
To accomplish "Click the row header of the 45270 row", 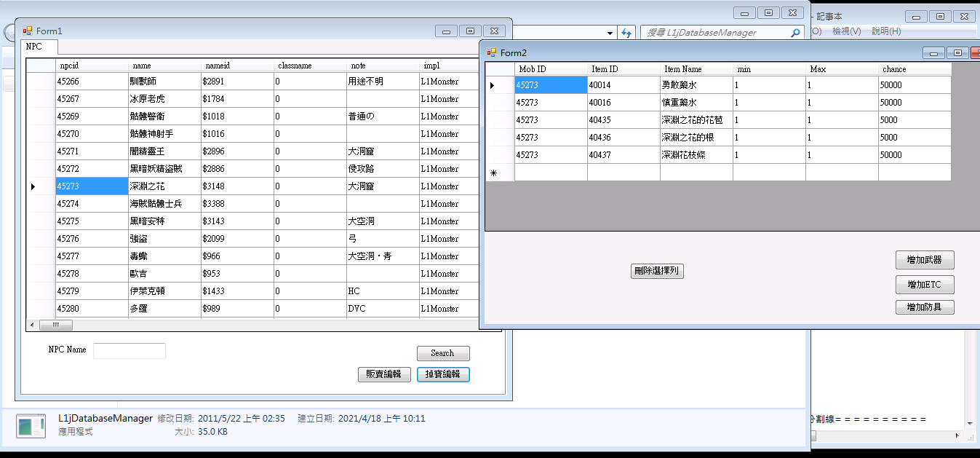I will 41,134.
